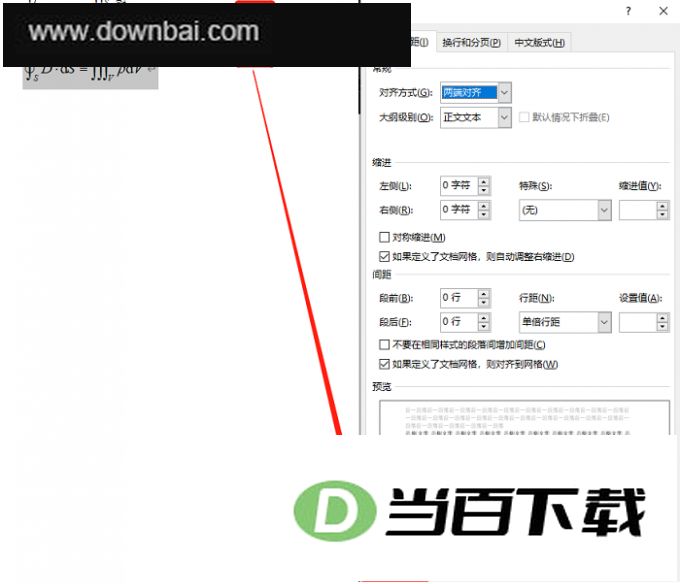Image resolution: width=680 pixels, height=584 pixels.
Task: Increase the 左侧 indent value
Action: (484, 181)
